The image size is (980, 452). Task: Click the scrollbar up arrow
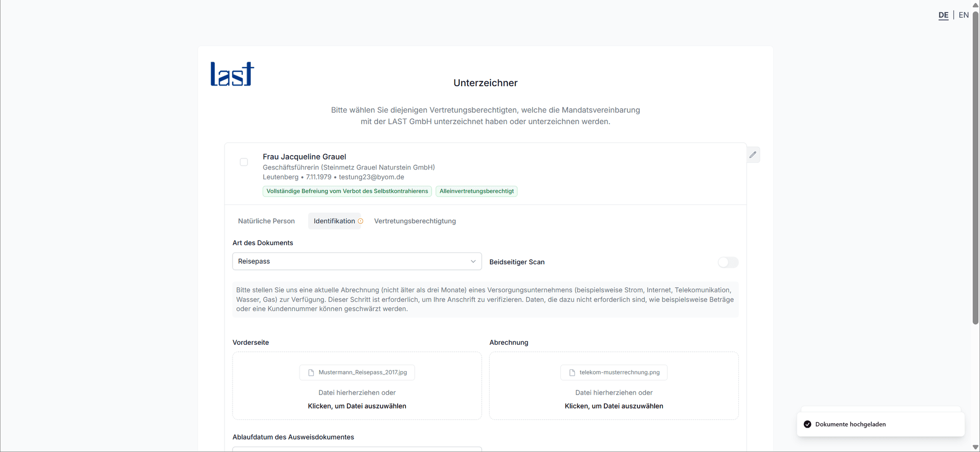click(975, 5)
